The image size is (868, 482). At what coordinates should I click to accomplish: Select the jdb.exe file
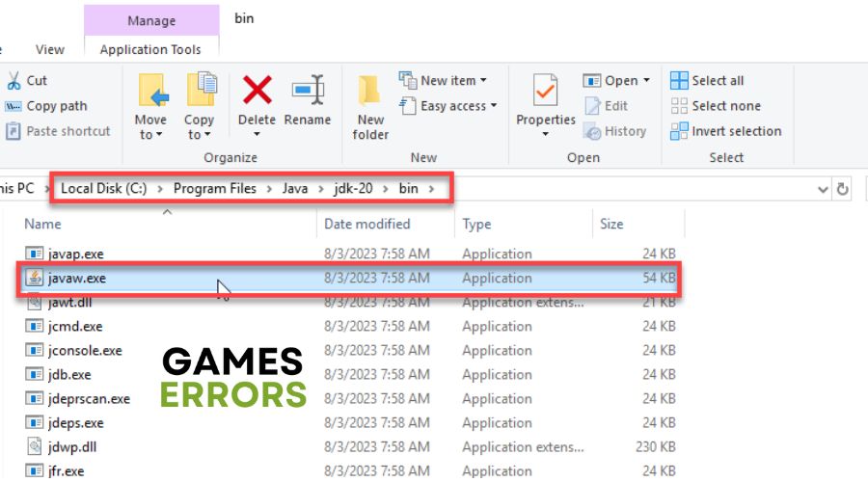tap(69, 375)
